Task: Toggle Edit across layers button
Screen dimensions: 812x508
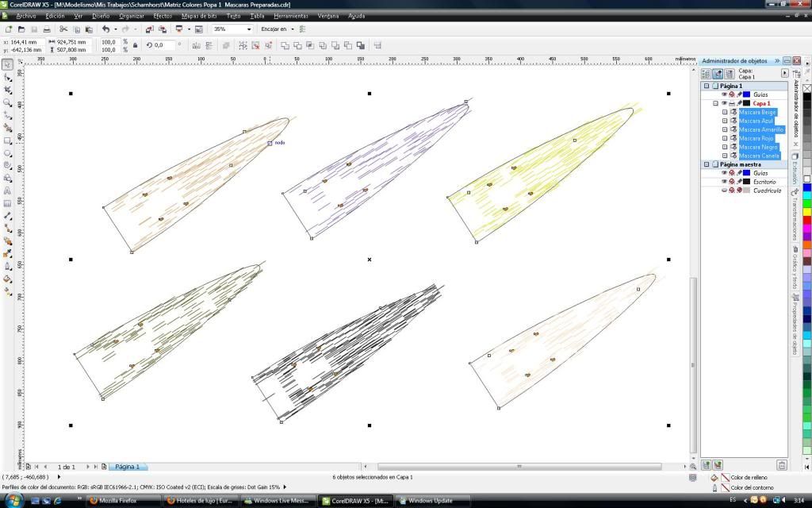Action: pyautogui.click(x=718, y=74)
